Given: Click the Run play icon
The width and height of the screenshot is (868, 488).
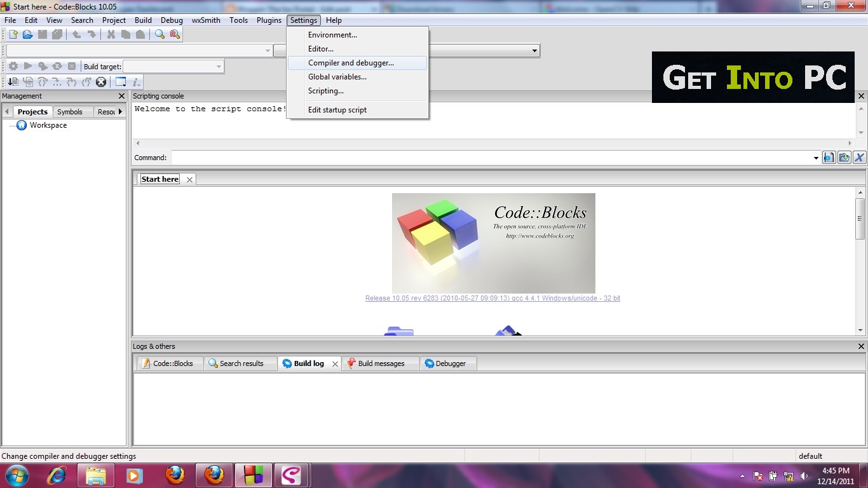Looking at the screenshot, I should click(28, 66).
